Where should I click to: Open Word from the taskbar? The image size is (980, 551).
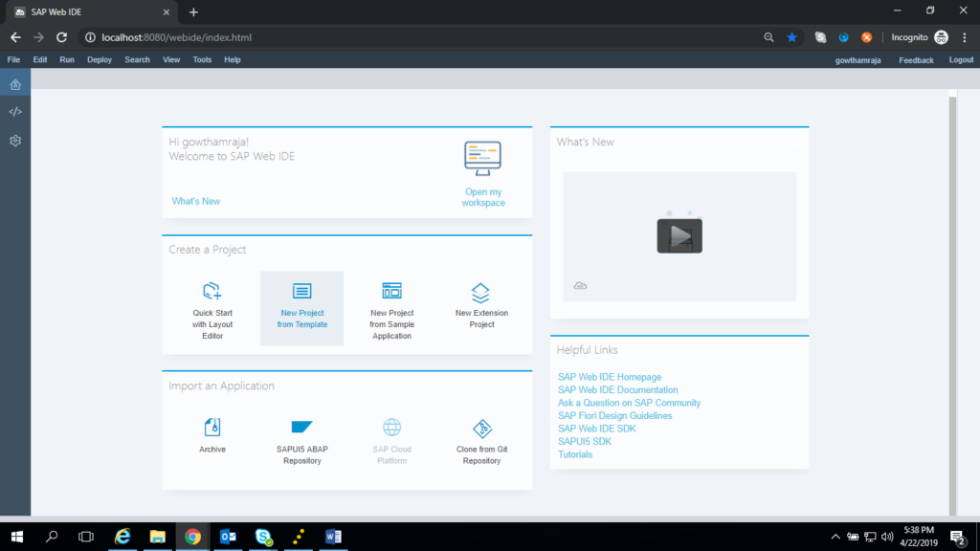click(x=333, y=537)
